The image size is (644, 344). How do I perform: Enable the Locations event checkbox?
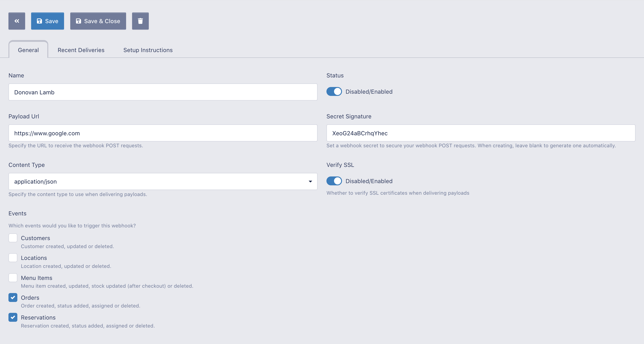coord(13,258)
